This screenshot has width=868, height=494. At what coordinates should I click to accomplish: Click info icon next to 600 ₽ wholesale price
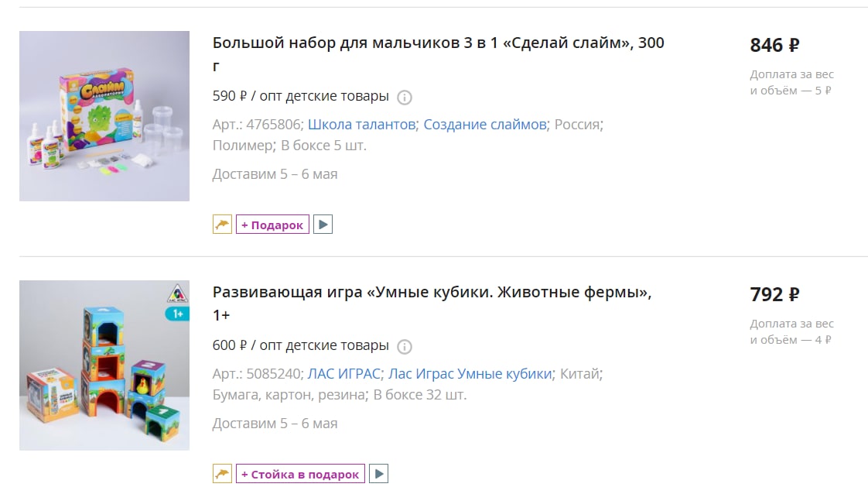click(x=405, y=347)
